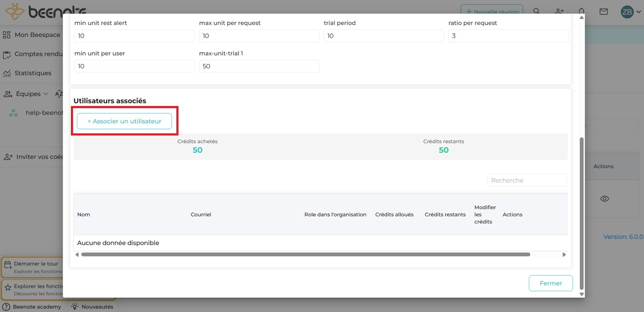Click the add user icon in header
This screenshot has height=312, width=644.
[x=559, y=12]
